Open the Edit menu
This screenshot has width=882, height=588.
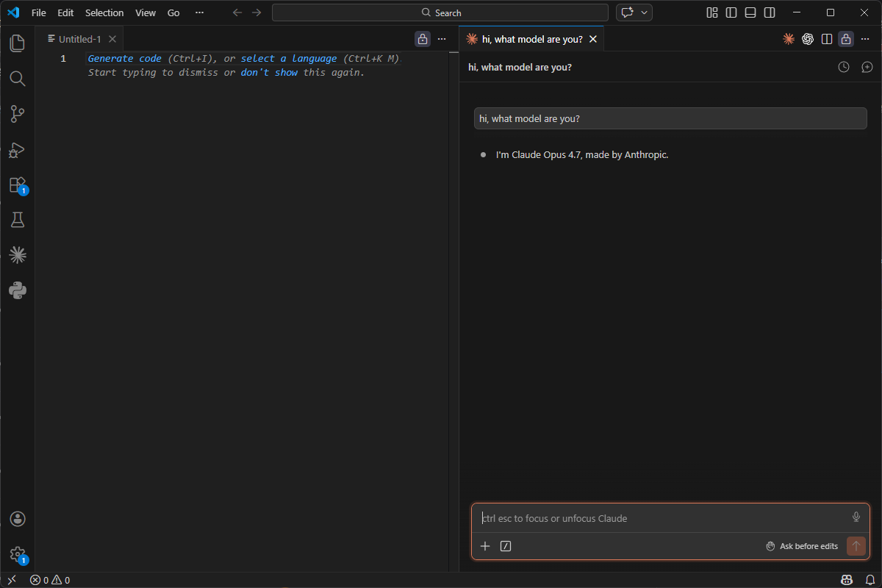click(65, 12)
